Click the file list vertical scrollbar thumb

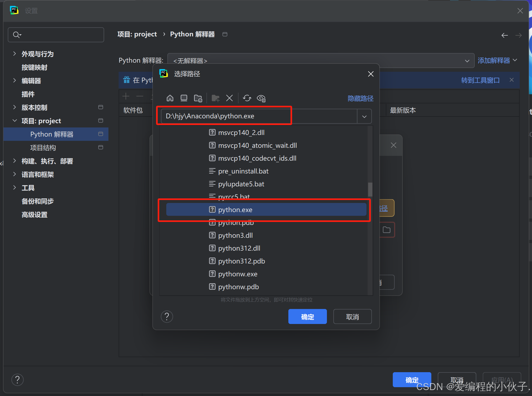pyautogui.click(x=370, y=189)
